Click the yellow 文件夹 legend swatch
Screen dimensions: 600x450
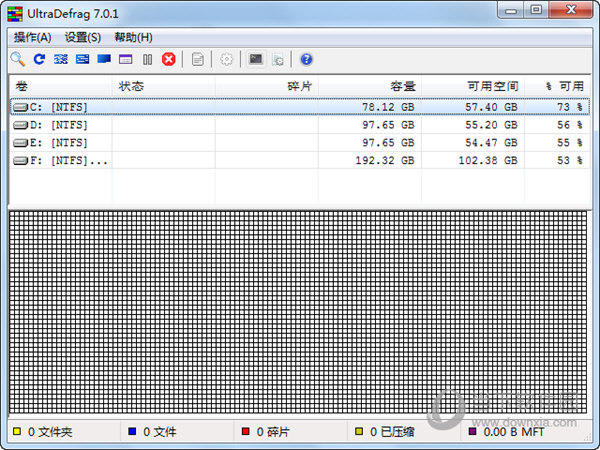17,432
